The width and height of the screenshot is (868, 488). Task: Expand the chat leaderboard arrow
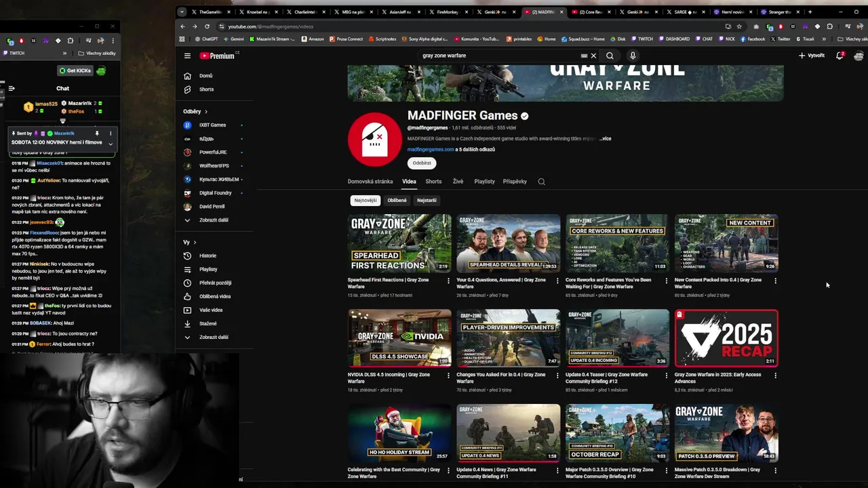(63, 121)
